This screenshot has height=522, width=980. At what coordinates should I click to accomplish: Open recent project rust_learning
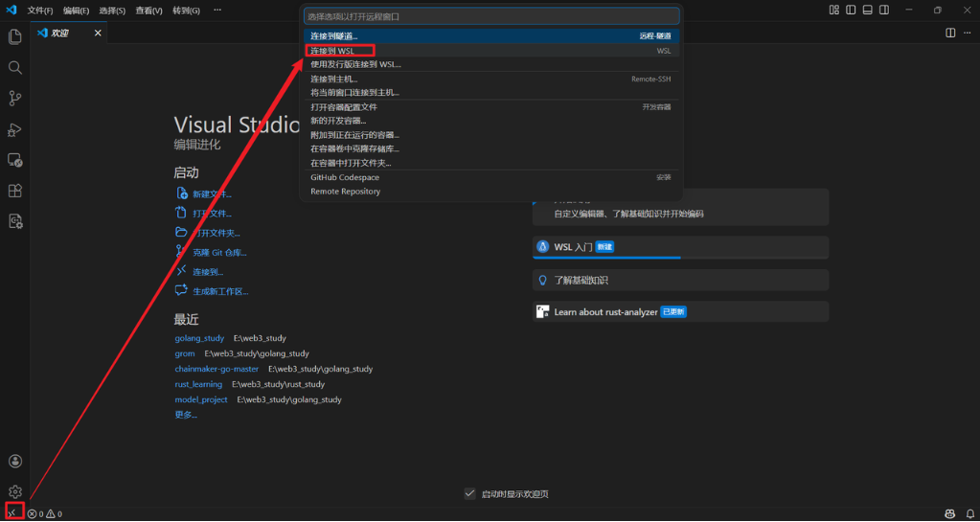pos(198,384)
